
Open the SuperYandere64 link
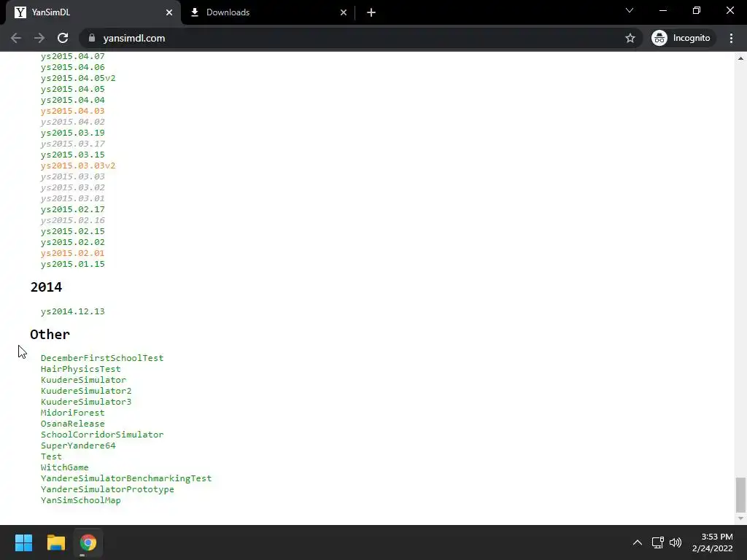click(78, 446)
